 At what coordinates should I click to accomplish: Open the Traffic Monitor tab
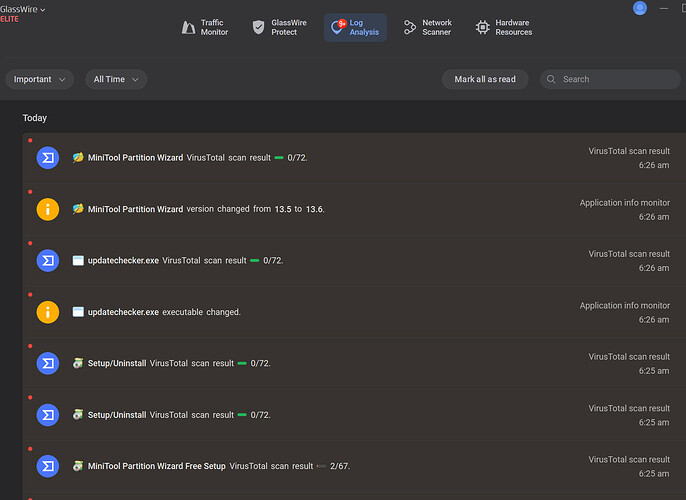point(205,28)
